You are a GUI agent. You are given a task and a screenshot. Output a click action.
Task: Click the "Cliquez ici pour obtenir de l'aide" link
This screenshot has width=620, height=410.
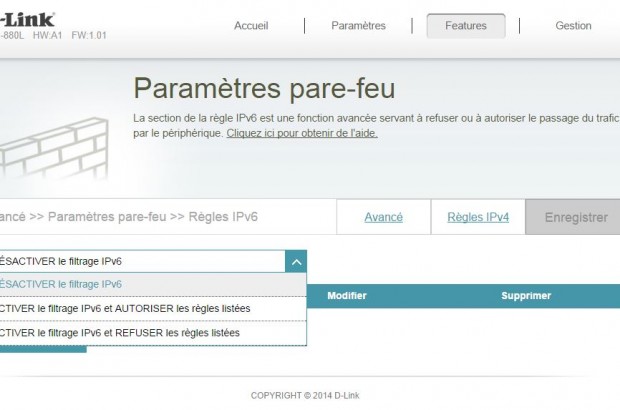point(302,133)
